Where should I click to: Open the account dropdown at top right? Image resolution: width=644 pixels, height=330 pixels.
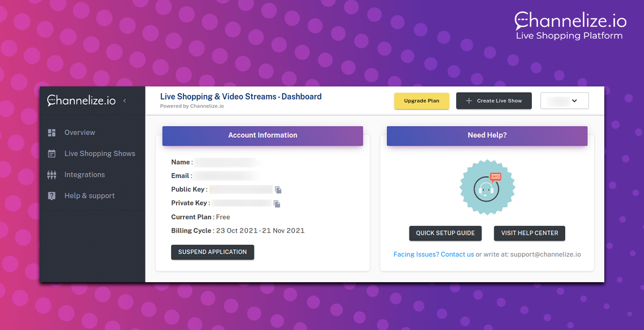[565, 101]
